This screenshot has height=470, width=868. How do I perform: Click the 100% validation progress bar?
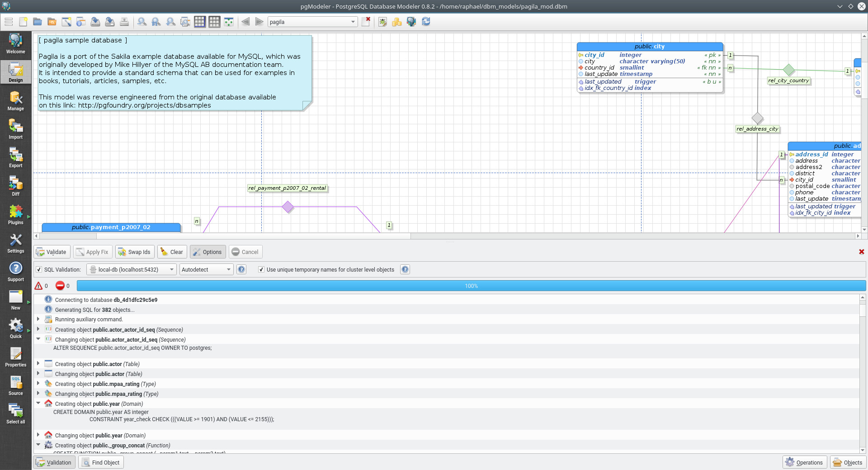[471, 286]
